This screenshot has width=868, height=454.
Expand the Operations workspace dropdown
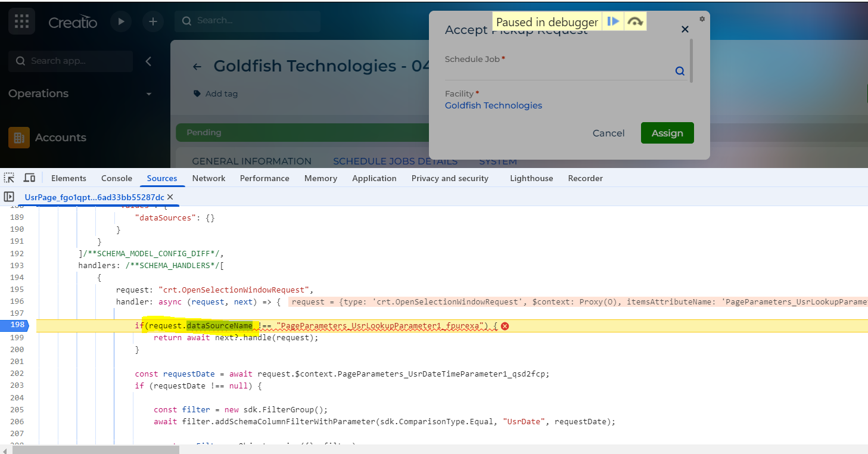click(x=149, y=94)
